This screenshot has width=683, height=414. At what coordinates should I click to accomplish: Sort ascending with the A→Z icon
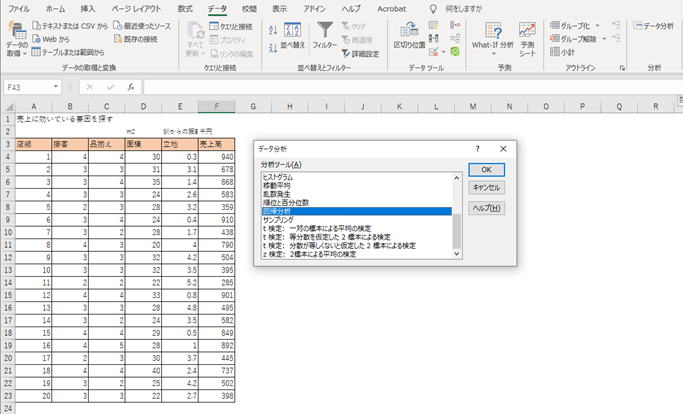[273, 30]
